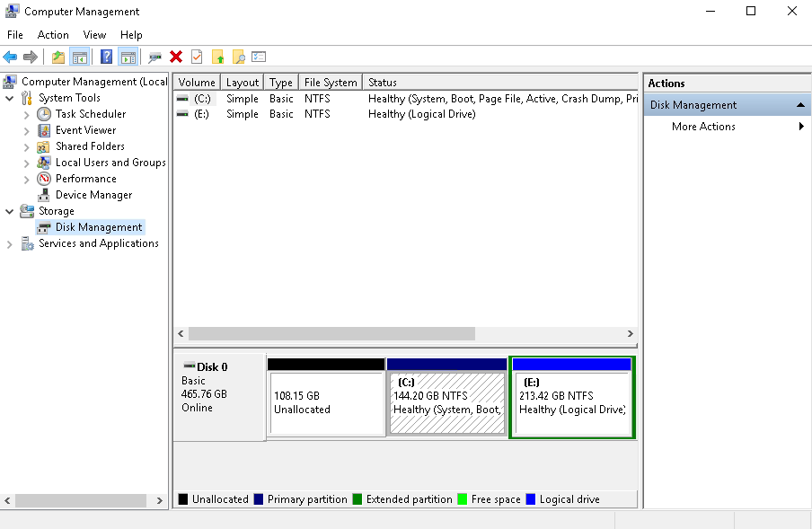
Task: Click right arrow of tree pane scrollbar
Action: [160, 500]
